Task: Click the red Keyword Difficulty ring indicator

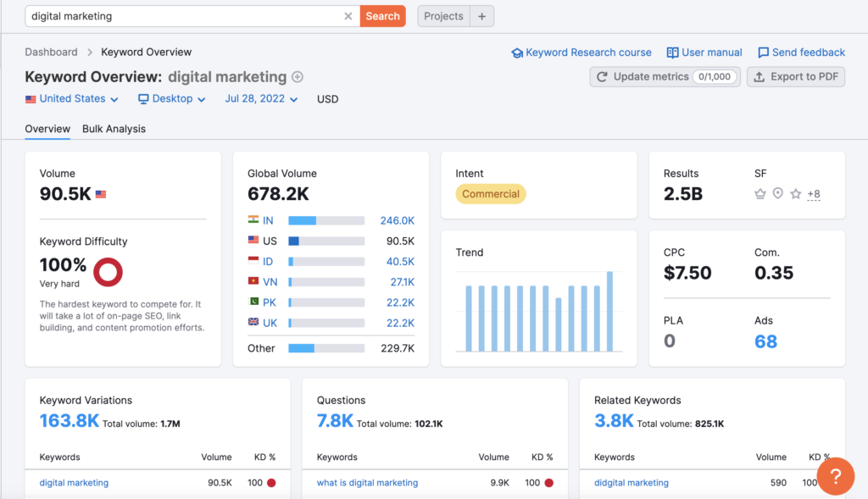Action: pos(108,272)
